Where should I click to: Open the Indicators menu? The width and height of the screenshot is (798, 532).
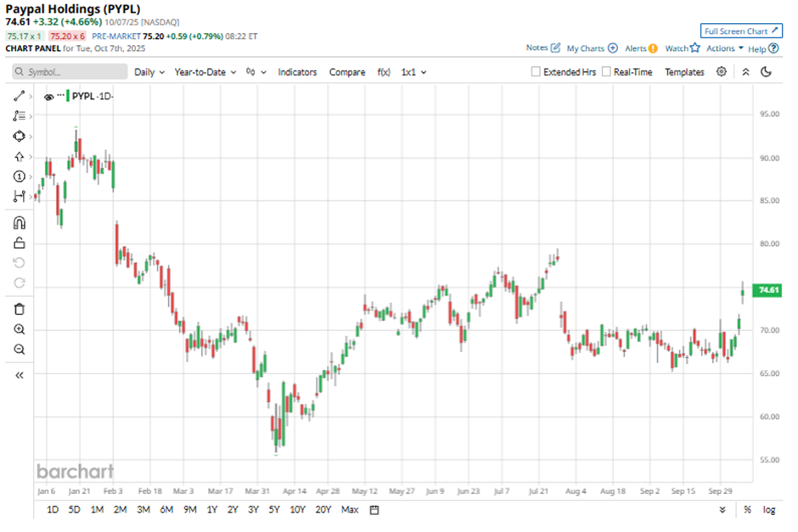tap(297, 72)
